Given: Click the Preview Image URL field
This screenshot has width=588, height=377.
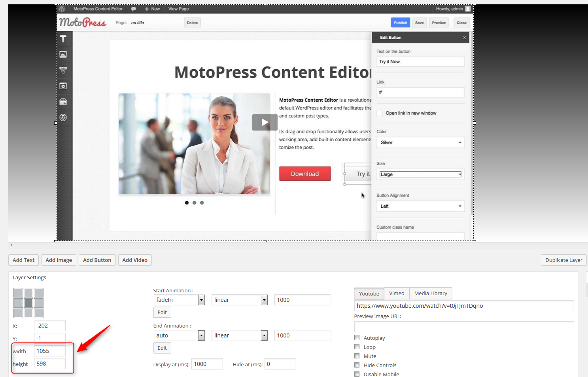Looking at the screenshot, I should click(x=464, y=327).
